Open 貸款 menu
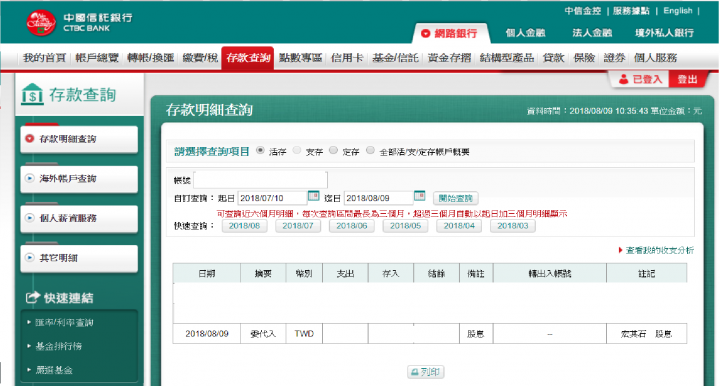The height and width of the screenshot is (386, 720). pyautogui.click(x=553, y=58)
